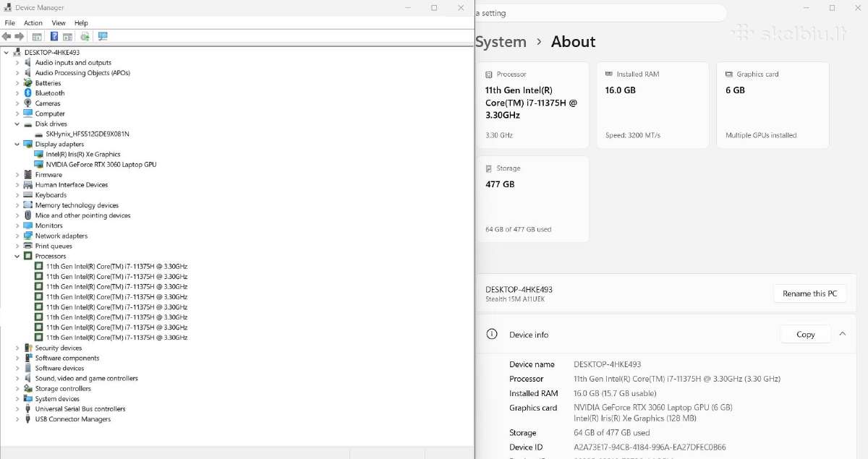
Task: Select the Human Interface Devices icon
Action: pyautogui.click(x=28, y=184)
